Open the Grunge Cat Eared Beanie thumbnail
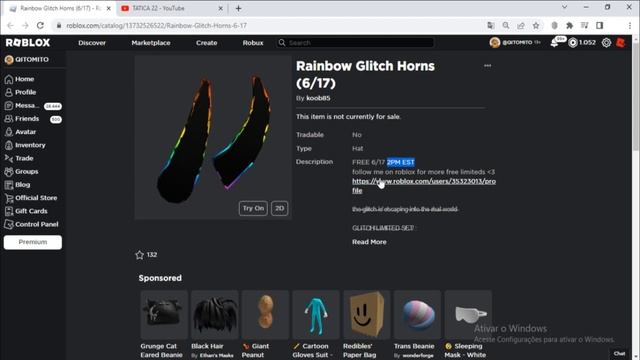This screenshot has width=640, height=360. pos(164,315)
